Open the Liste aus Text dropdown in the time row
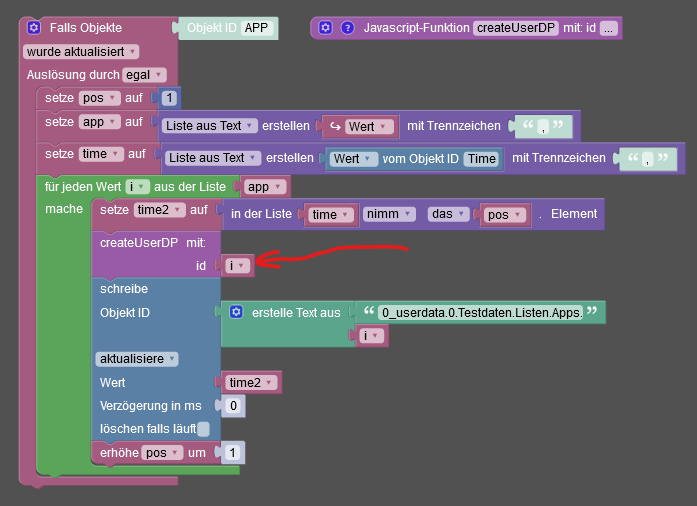 pos(212,158)
